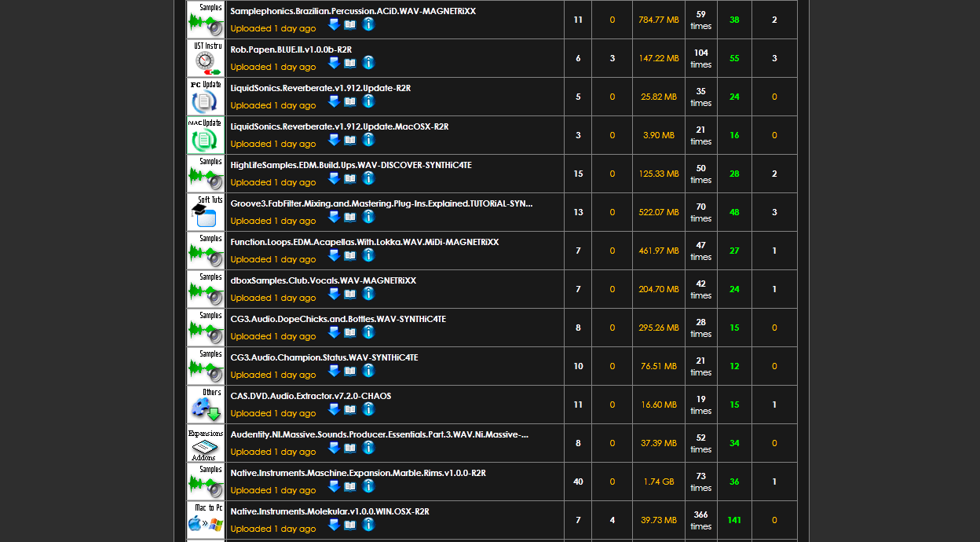Screen dimensions: 980x542
Task: Select the VST Instru category icon beside Rob Papen BLUE
Action: pos(206,58)
